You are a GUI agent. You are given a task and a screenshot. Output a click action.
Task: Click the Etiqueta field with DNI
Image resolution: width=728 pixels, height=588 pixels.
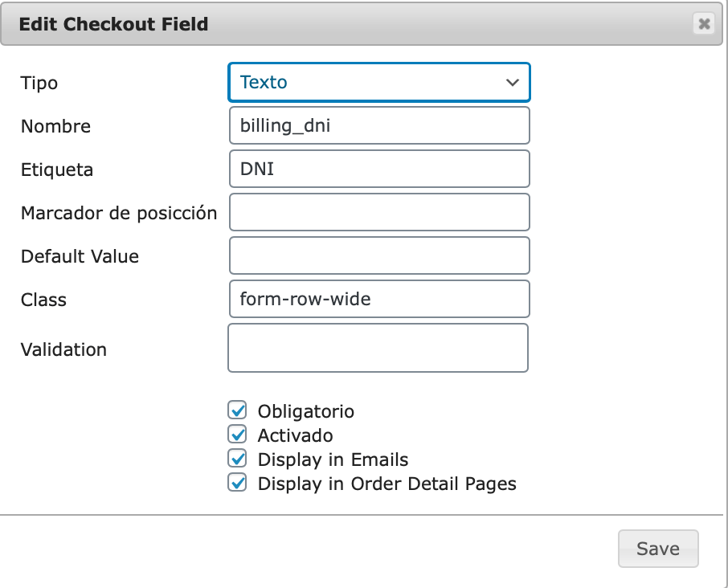tap(379, 169)
